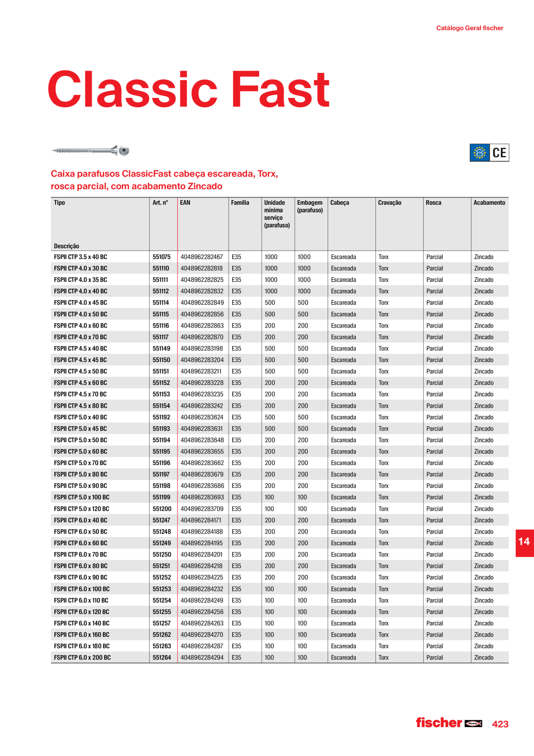Click row 'FSPII CTP 6.0 x 70 BC' description
The height and width of the screenshot is (756, 534).
coord(81,555)
